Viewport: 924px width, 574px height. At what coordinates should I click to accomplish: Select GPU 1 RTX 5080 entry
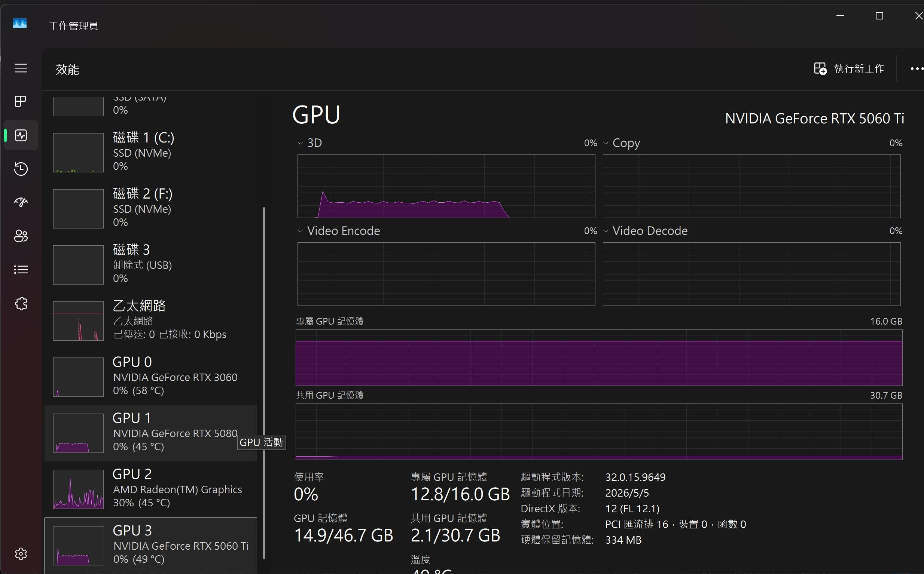tap(151, 433)
